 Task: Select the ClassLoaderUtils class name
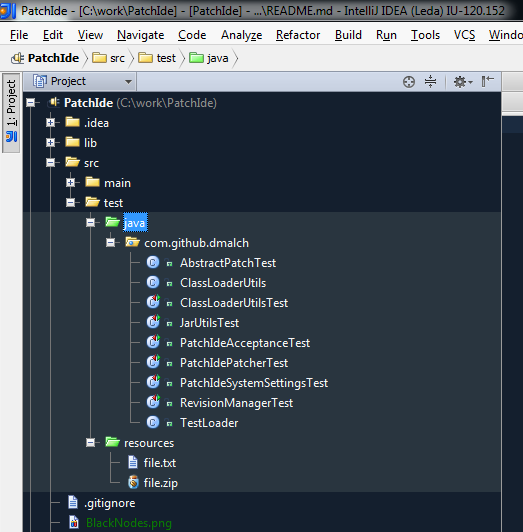tap(223, 283)
